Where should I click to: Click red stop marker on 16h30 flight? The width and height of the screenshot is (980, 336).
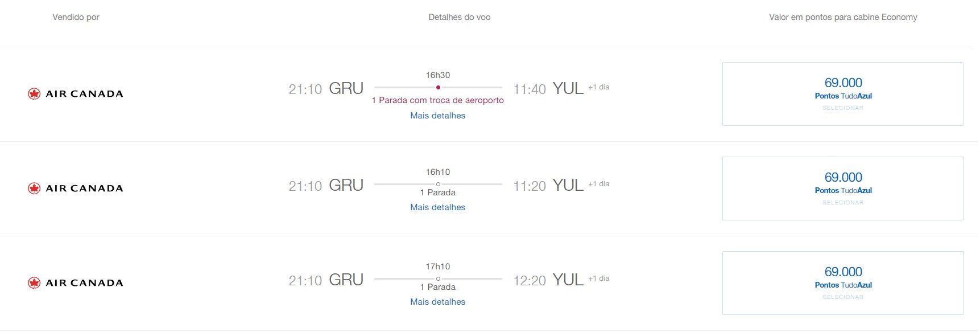tap(438, 87)
